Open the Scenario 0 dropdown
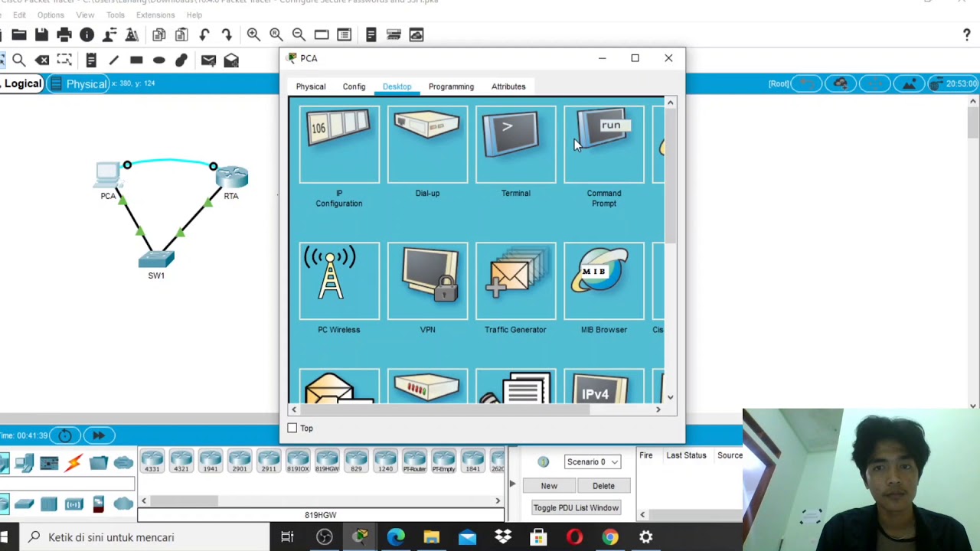Viewport: 980px width, 551px height. [x=592, y=461]
